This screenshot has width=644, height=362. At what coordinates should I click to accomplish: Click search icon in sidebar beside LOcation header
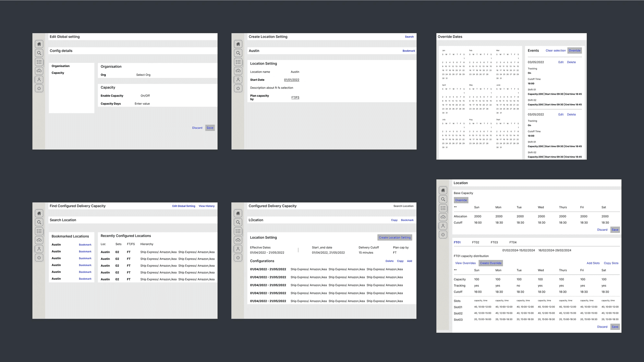(x=238, y=222)
